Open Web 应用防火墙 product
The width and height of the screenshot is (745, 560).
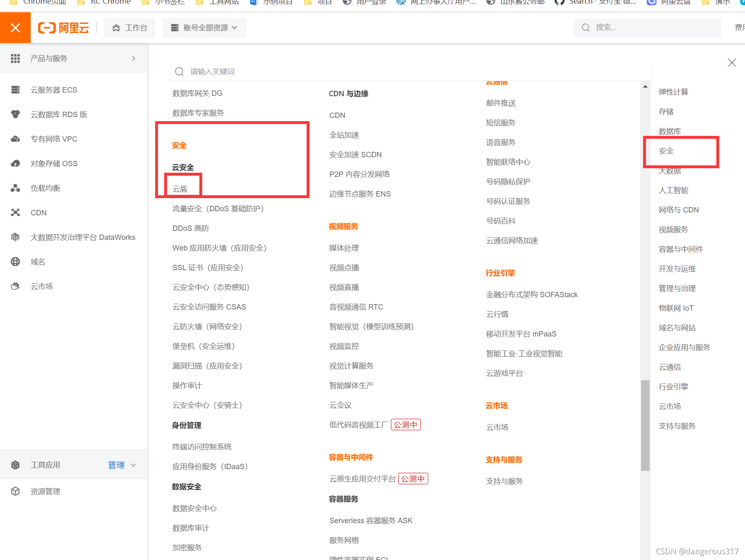click(219, 248)
